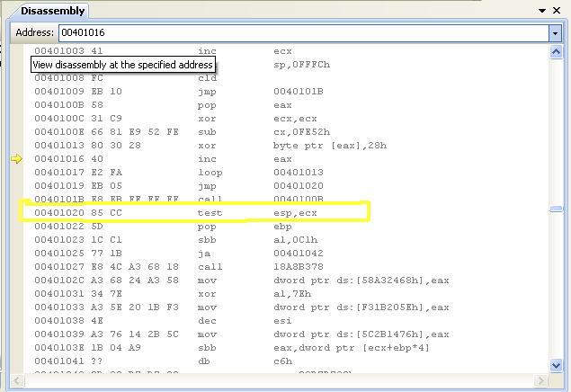Screen dimensions: 571x392
Task: Close the Disassembly panel
Action: [557, 11]
